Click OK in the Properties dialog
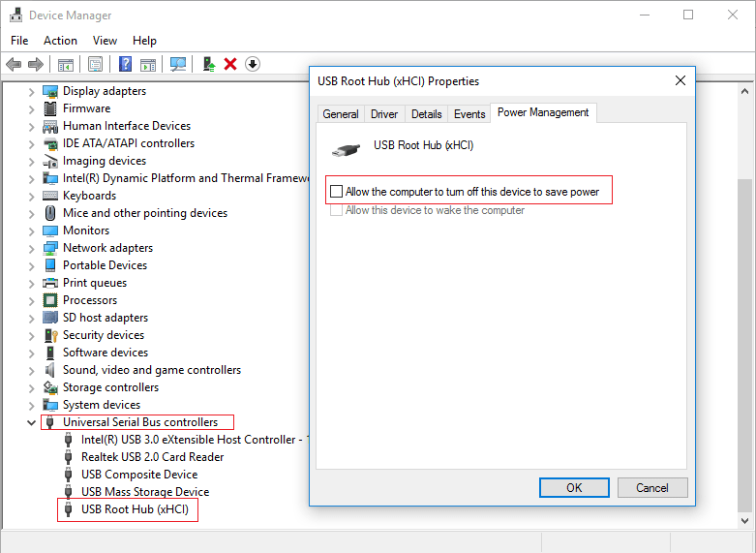Viewport: 756px width, 553px height. click(574, 487)
